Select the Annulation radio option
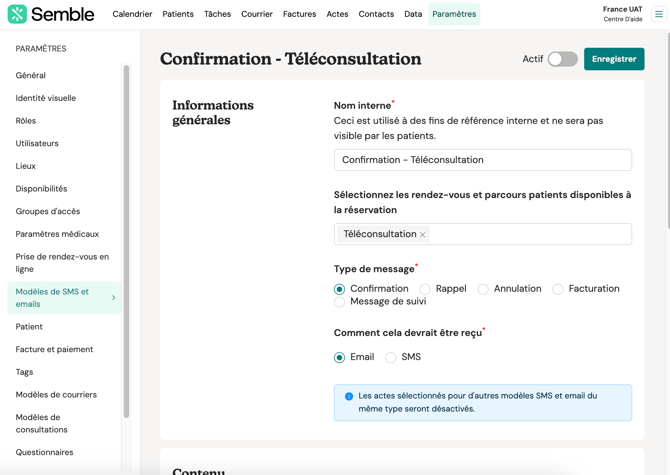The height and width of the screenshot is (475, 670). pos(483,289)
